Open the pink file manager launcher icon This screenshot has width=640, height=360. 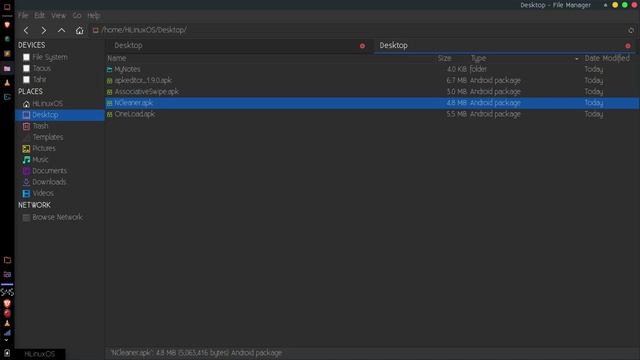(7, 69)
